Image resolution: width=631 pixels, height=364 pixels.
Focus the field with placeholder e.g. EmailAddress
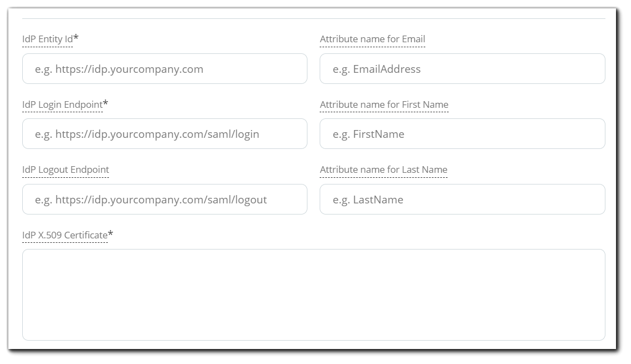click(463, 69)
